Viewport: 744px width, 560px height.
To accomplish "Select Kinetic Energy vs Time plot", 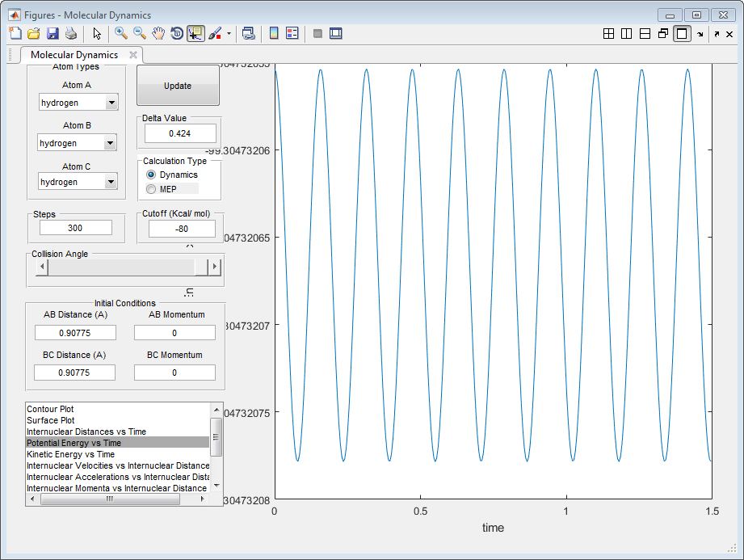I will [x=71, y=454].
